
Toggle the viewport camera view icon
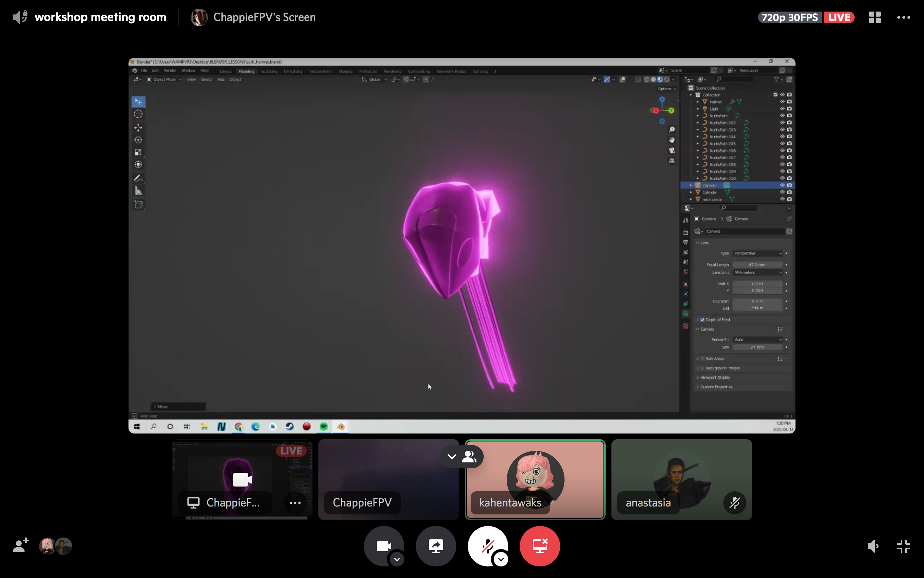[x=672, y=151]
